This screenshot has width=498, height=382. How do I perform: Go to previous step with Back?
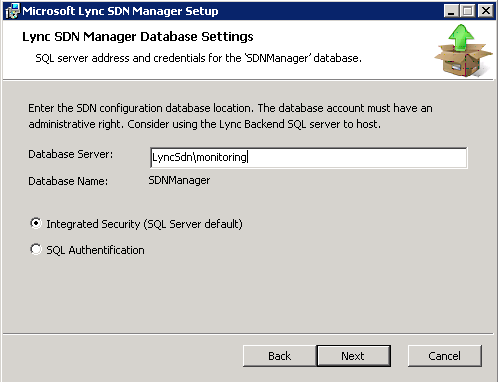[x=280, y=356]
